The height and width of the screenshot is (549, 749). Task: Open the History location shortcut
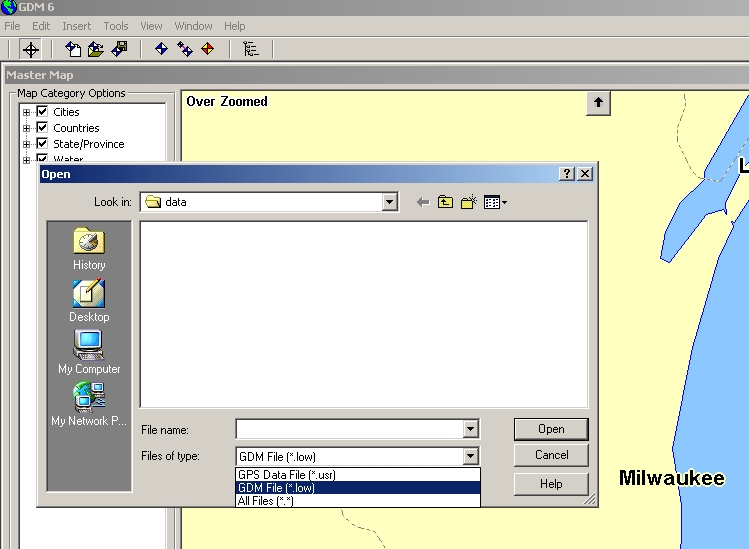pyautogui.click(x=89, y=249)
